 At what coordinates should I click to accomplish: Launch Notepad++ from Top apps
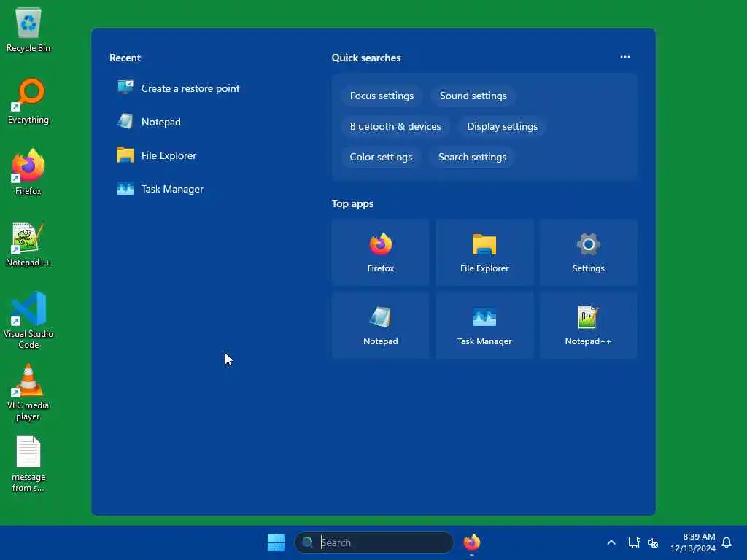[x=588, y=325]
